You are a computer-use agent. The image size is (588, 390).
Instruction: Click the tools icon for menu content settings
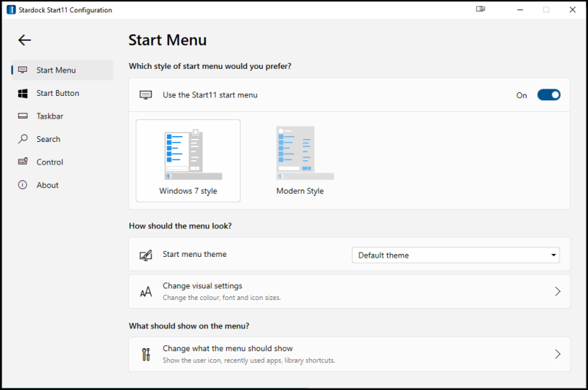(146, 354)
